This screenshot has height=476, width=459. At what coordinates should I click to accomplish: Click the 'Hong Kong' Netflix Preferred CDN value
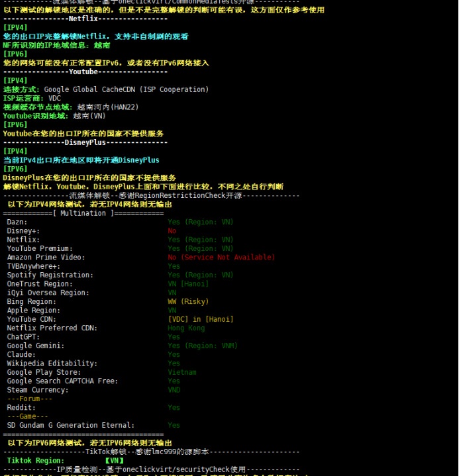click(186, 328)
